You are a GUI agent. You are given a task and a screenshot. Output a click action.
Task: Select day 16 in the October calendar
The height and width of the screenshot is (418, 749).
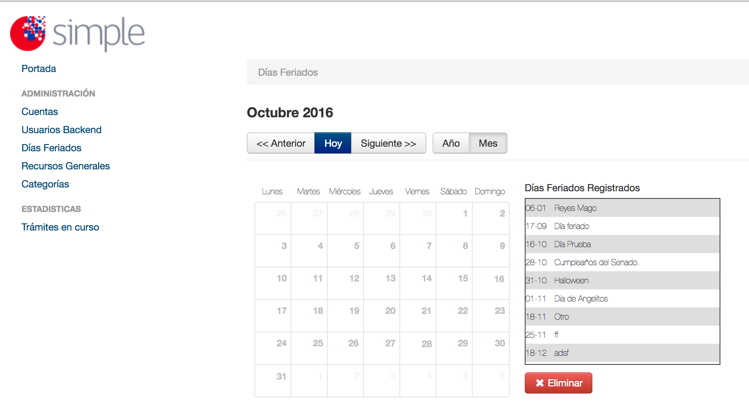point(491,284)
